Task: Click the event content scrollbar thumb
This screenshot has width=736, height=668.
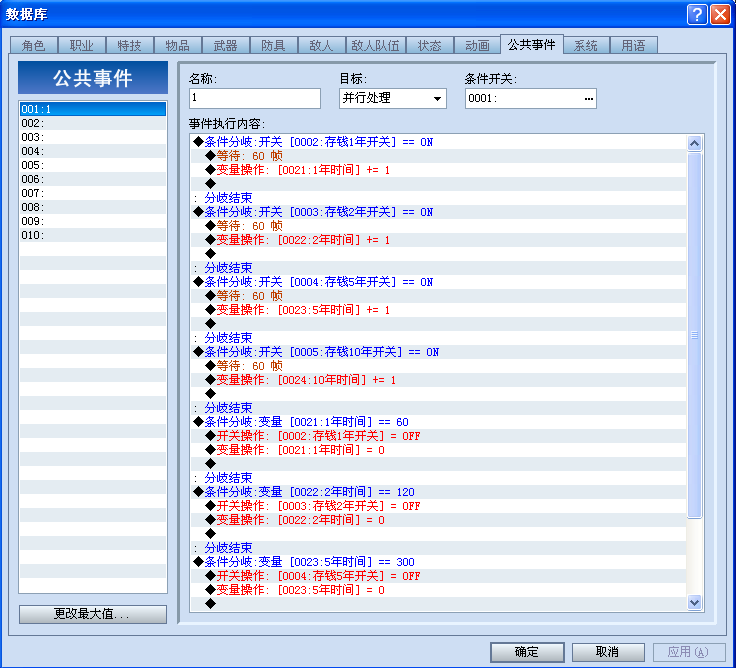Action: [x=694, y=335]
